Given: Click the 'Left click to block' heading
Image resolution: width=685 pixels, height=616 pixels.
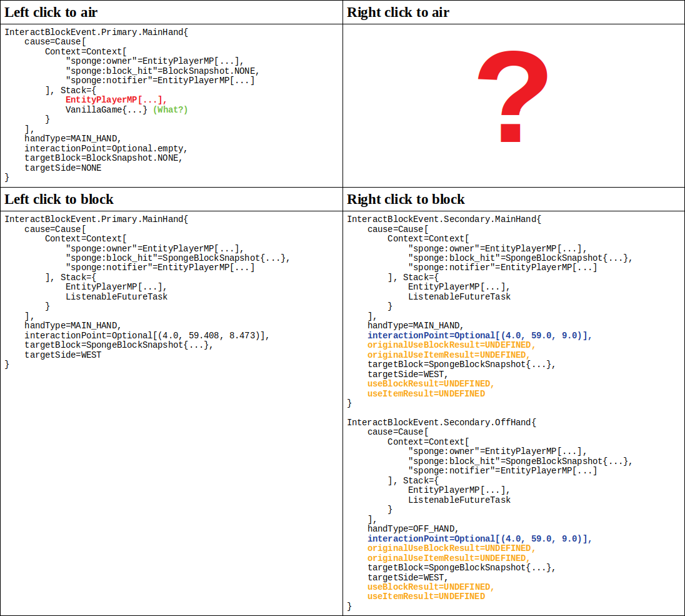Looking at the screenshot, I should click(59, 199).
